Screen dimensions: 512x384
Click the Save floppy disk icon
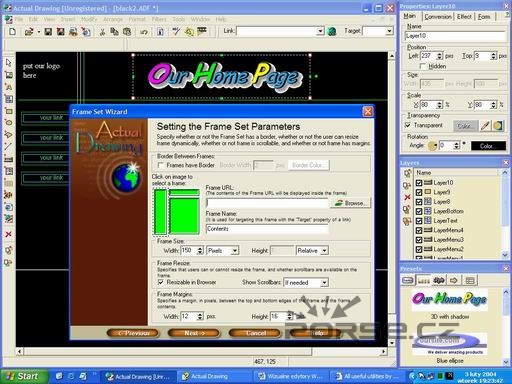tap(48, 32)
